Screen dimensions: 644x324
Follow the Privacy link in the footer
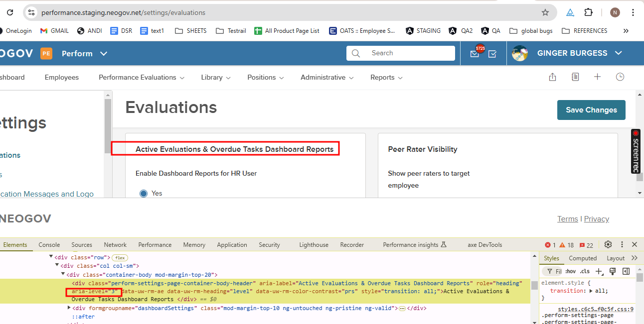596,219
